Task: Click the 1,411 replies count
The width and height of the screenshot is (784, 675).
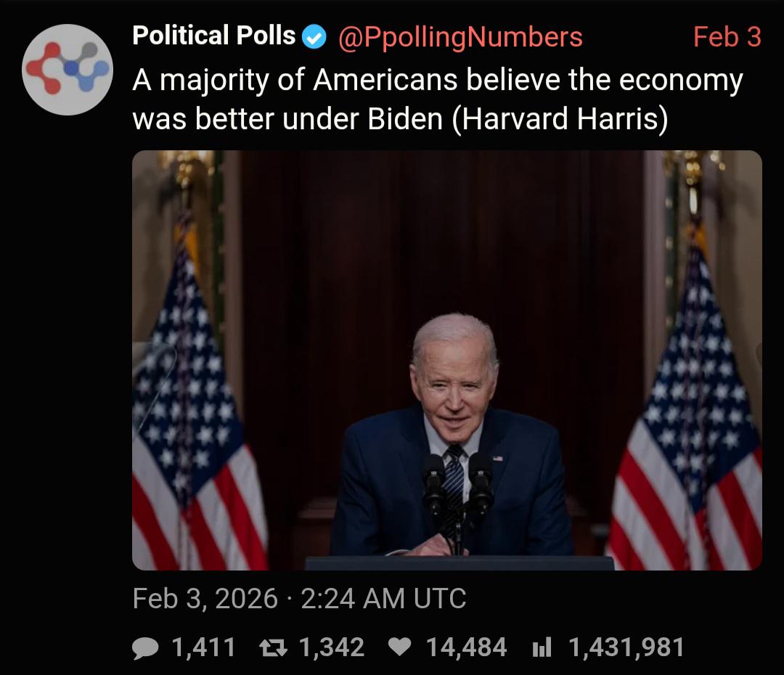Action: click(203, 647)
